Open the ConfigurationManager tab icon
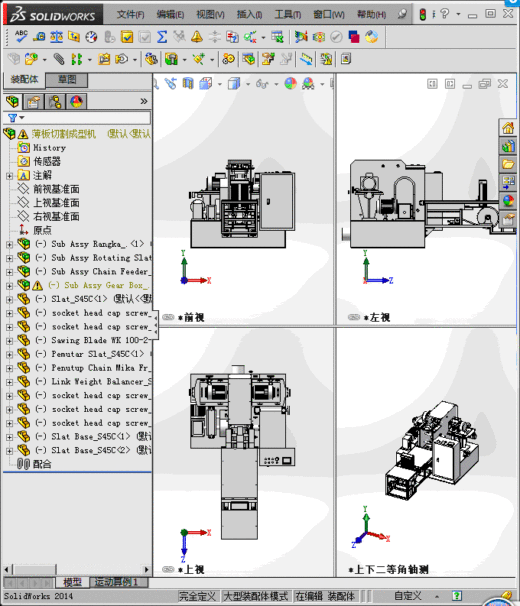 pos(55,102)
